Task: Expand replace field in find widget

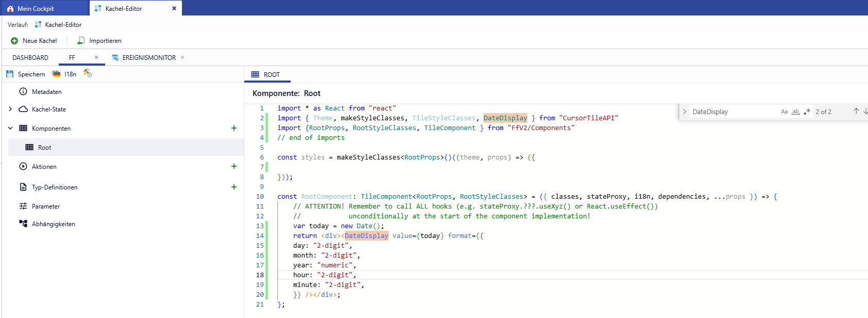Action: (685, 112)
